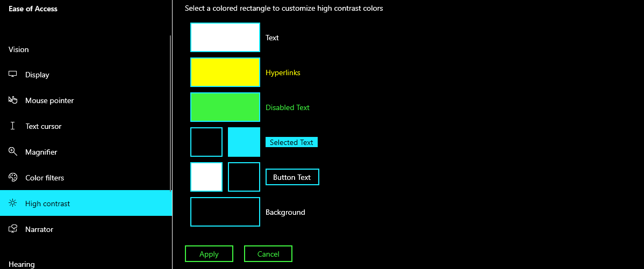Click the Button Text preview box
This screenshot has width=644, height=269.
[292, 177]
